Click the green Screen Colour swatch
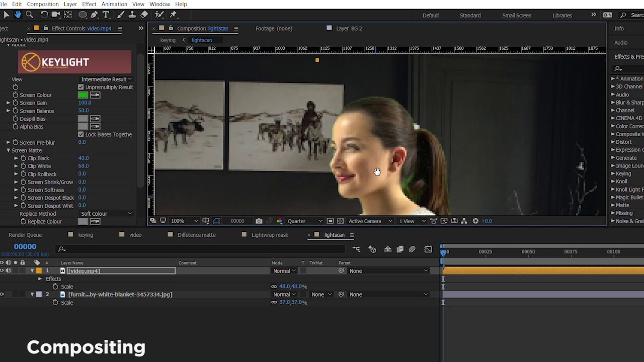This screenshot has width=644, height=362. tap(83, 95)
